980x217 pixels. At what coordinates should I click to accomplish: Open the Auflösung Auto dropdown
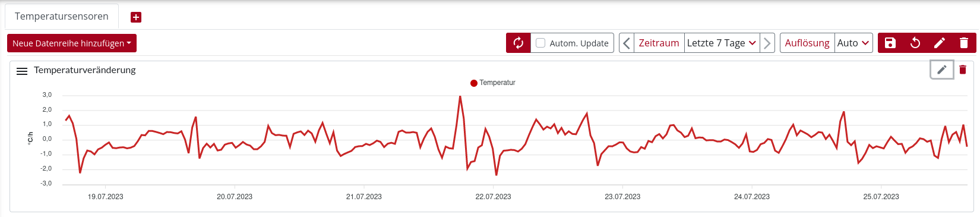853,43
